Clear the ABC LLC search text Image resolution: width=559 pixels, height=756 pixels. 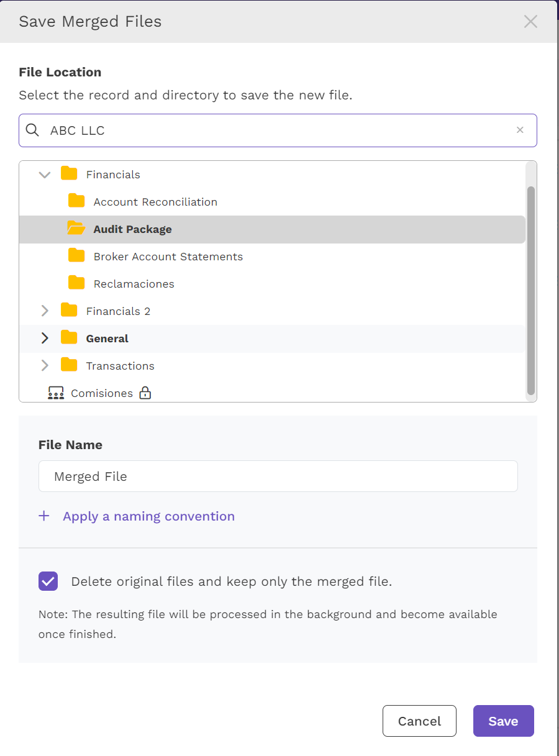click(x=520, y=130)
